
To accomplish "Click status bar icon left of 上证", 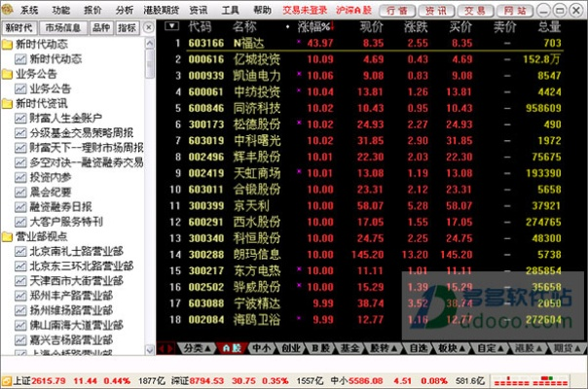I will pyautogui.click(x=6, y=381).
